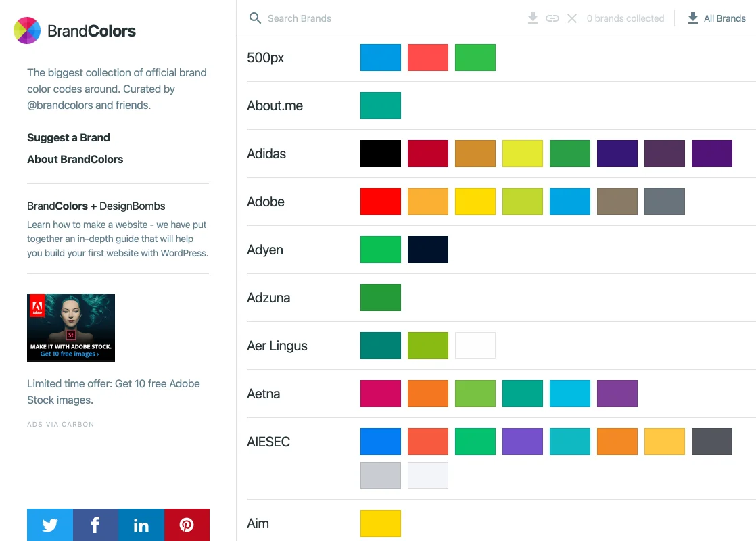Viewport: 756px width, 541px height.
Task: Copy the purple Aetna swatch
Action: click(x=617, y=394)
